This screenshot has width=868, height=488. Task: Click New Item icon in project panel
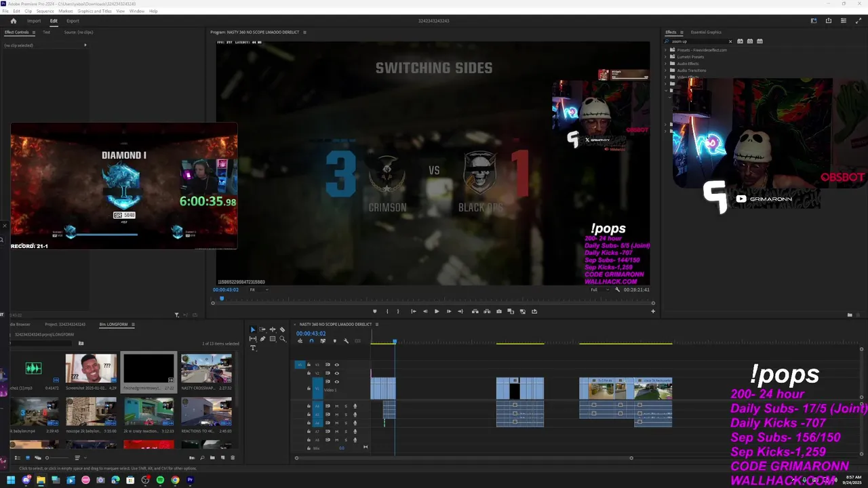click(222, 457)
